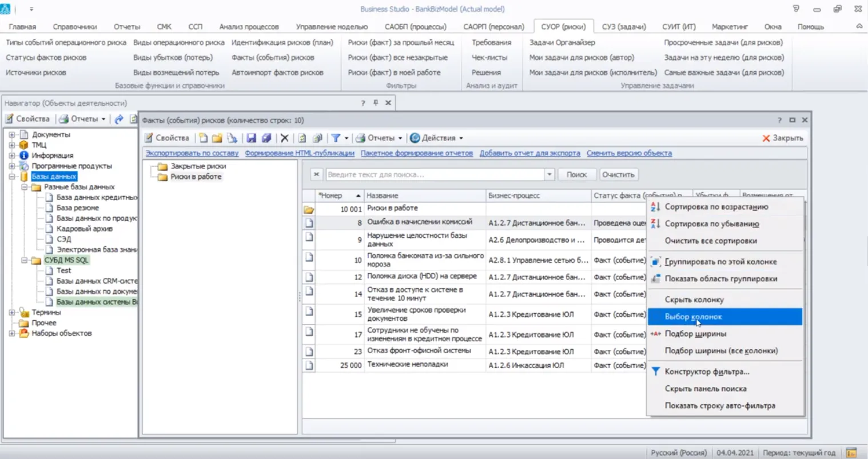Click the Экспортировать по составу link
Screen dimensions: 868x459
[192, 153]
